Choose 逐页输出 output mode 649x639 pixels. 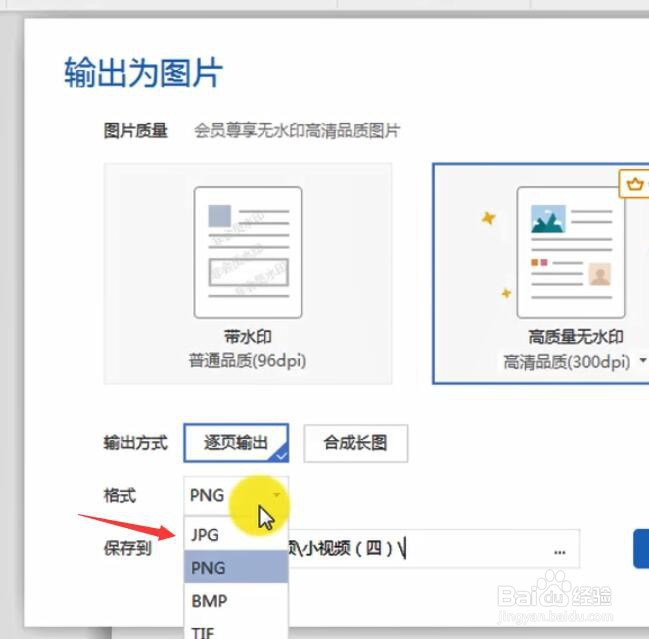coord(236,443)
